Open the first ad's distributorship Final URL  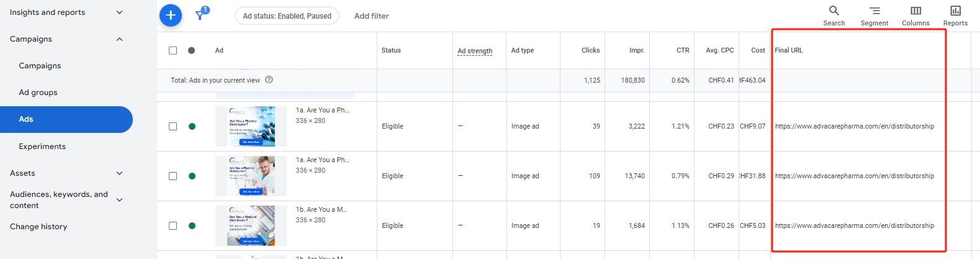tap(855, 126)
